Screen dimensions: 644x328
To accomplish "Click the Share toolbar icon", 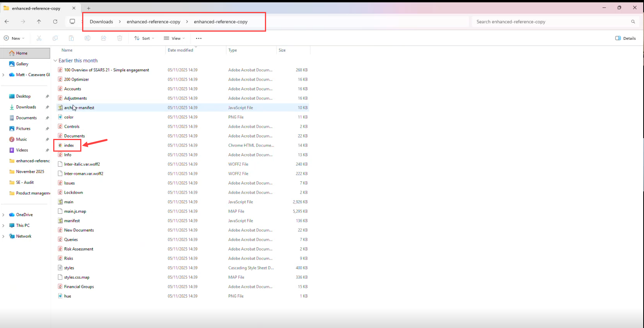I will (x=104, y=38).
